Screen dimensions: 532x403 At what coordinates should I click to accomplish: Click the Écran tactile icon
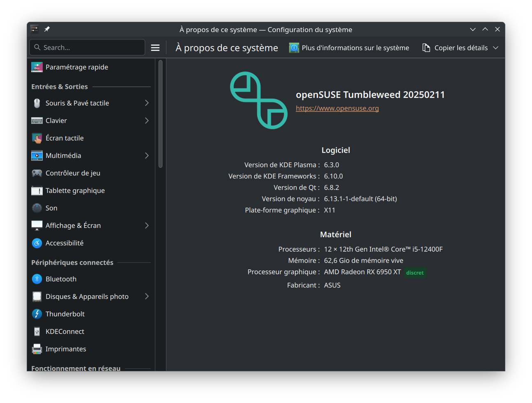click(37, 138)
